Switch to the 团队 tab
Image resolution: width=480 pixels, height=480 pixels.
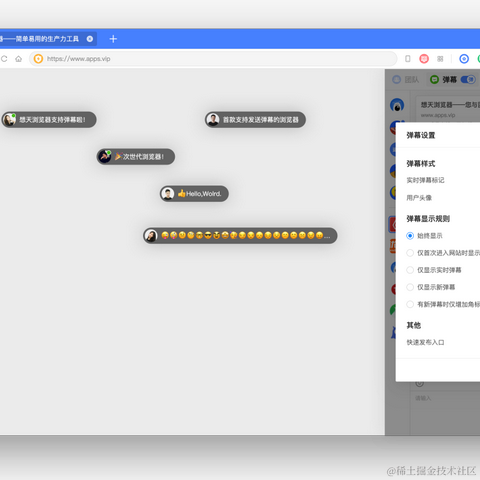tap(405, 80)
